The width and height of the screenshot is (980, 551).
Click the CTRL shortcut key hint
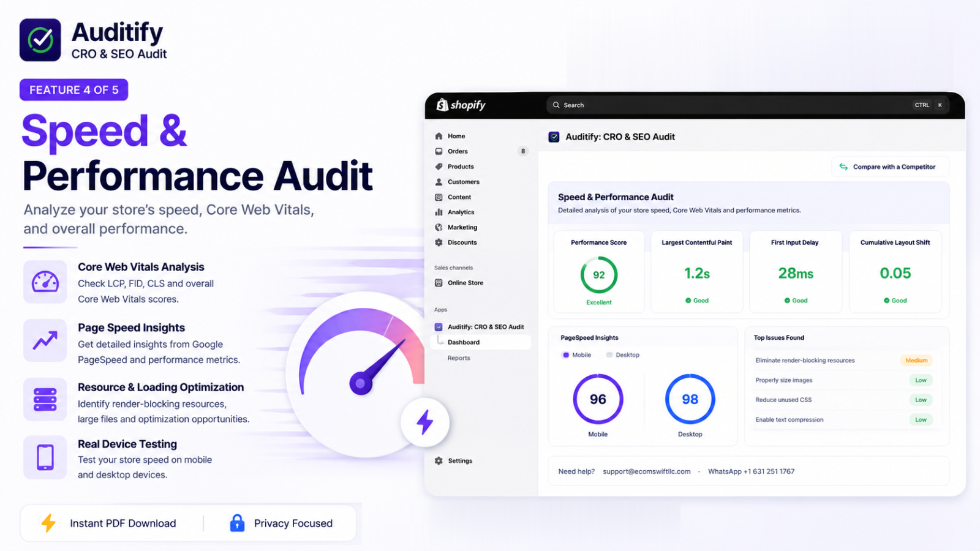coord(922,105)
